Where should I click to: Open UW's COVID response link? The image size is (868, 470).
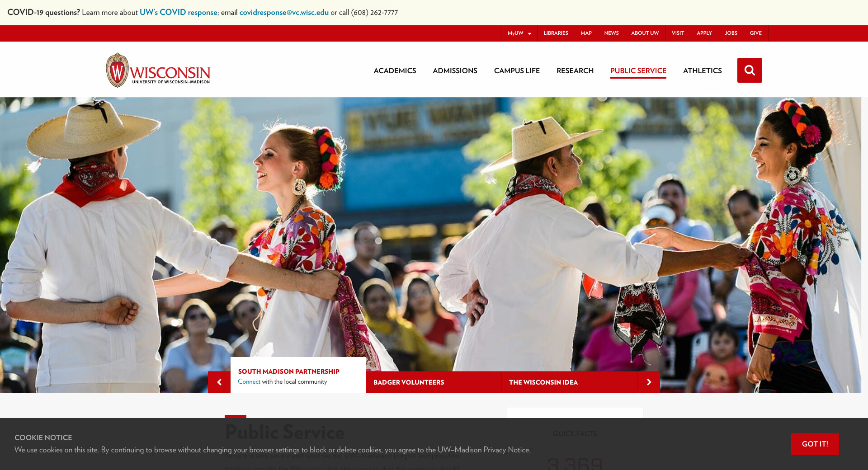pyautogui.click(x=179, y=12)
